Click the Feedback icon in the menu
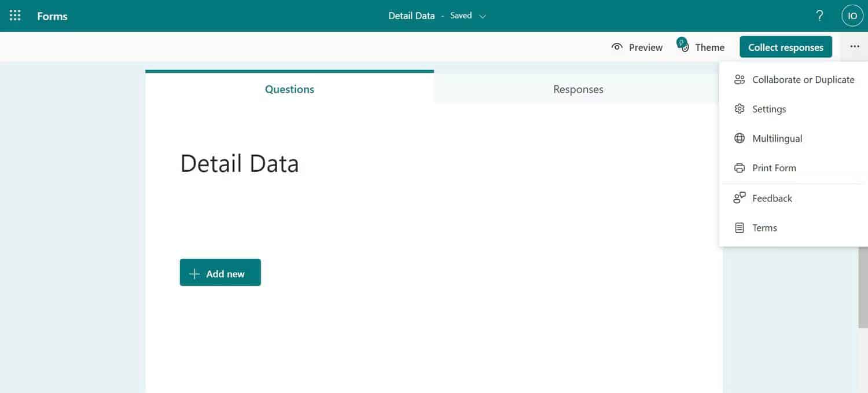This screenshot has width=868, height=393. pyautogui.click(x=739, y=197)
